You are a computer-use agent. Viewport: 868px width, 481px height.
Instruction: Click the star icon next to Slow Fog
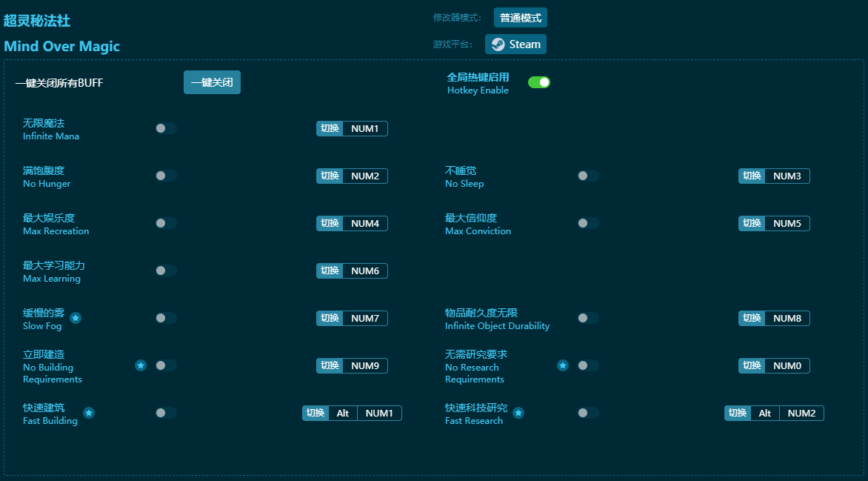pyautogui.click(x=76, y=318)
